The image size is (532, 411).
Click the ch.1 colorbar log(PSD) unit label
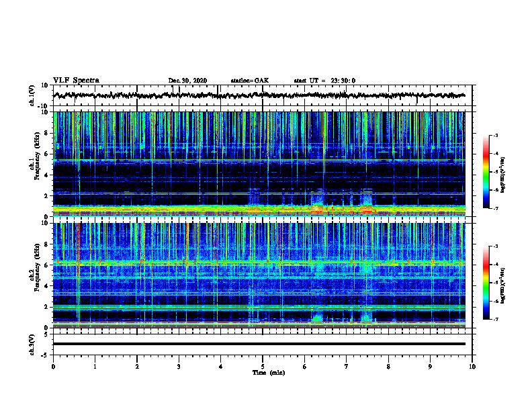point(503,175)
